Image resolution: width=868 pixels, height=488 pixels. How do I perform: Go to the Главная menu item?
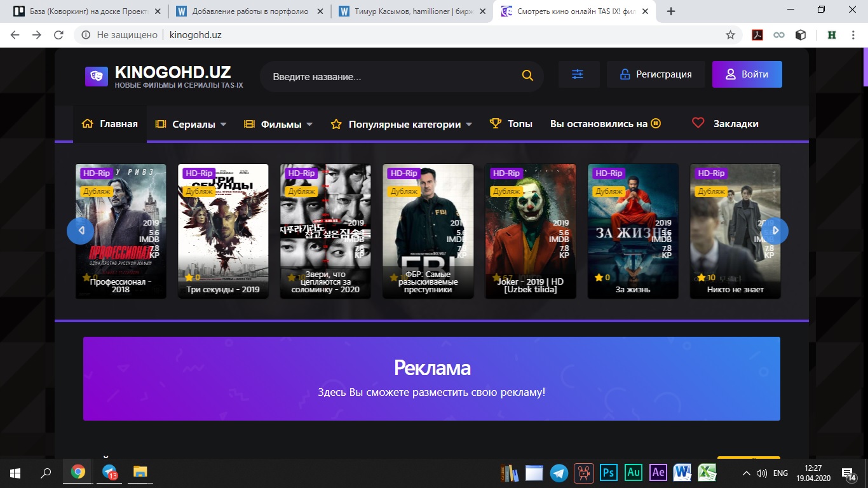pos(110,124)
